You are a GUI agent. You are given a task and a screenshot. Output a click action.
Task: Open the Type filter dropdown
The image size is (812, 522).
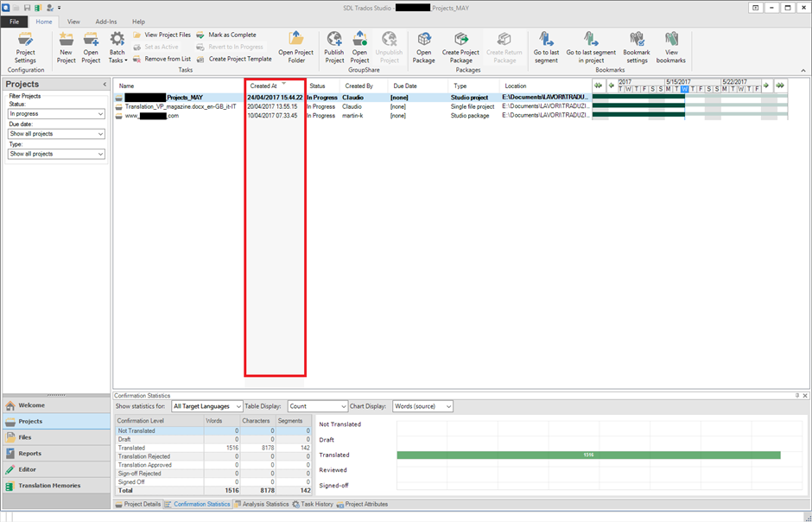pyautogui.click(x=56, y=154)
